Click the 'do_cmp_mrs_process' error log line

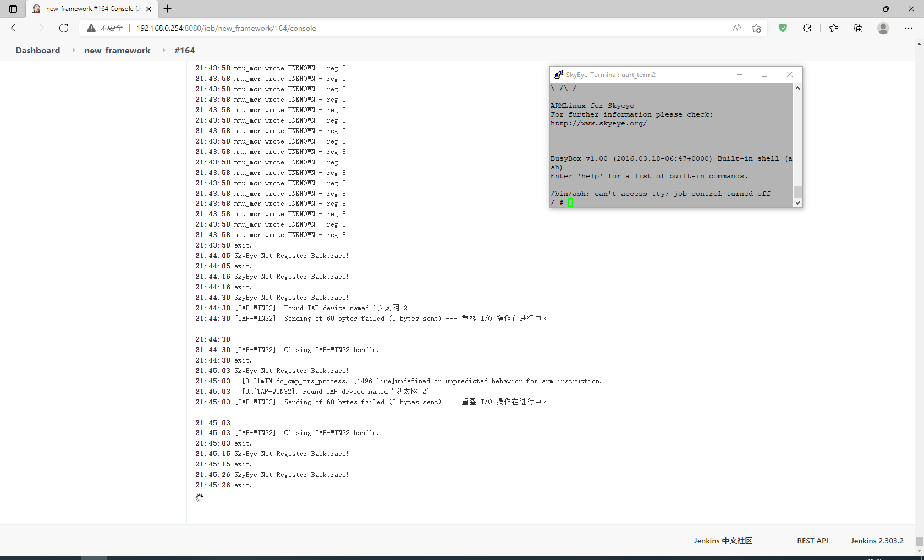tap(398, 381)
